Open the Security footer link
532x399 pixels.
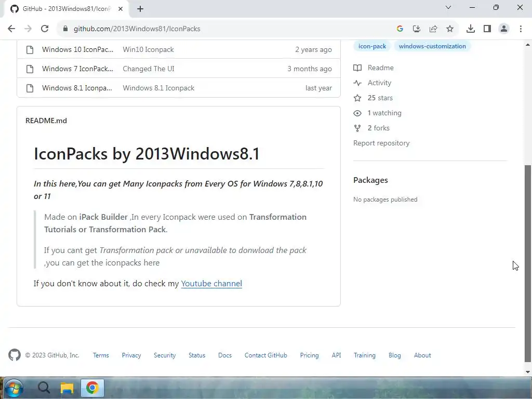[x=165, y=355]
